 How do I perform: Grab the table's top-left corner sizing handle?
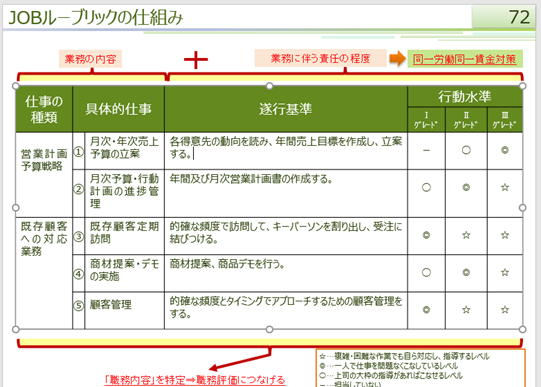click(16, 86)
